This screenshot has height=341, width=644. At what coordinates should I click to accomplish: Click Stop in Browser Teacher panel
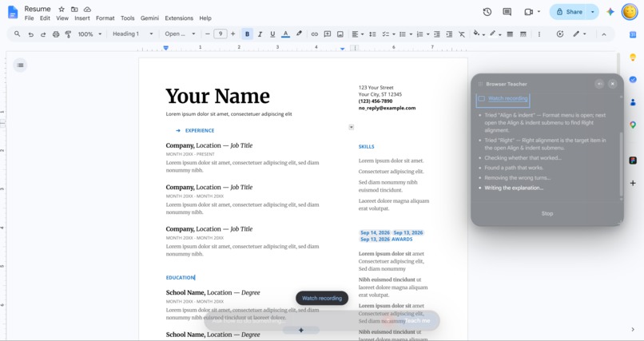[x=547, y=213]
